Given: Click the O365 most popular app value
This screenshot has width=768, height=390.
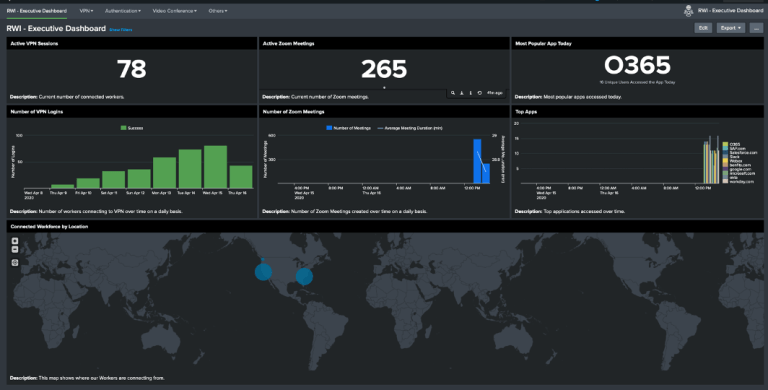Looking at the screenshot, I should (x=637, y=65).
